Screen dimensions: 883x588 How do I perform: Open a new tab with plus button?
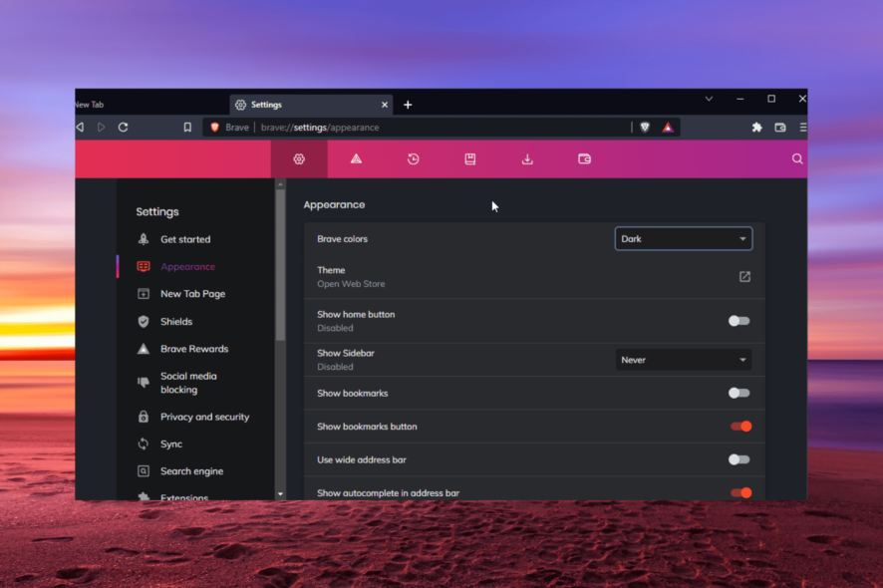pos(408,105)
